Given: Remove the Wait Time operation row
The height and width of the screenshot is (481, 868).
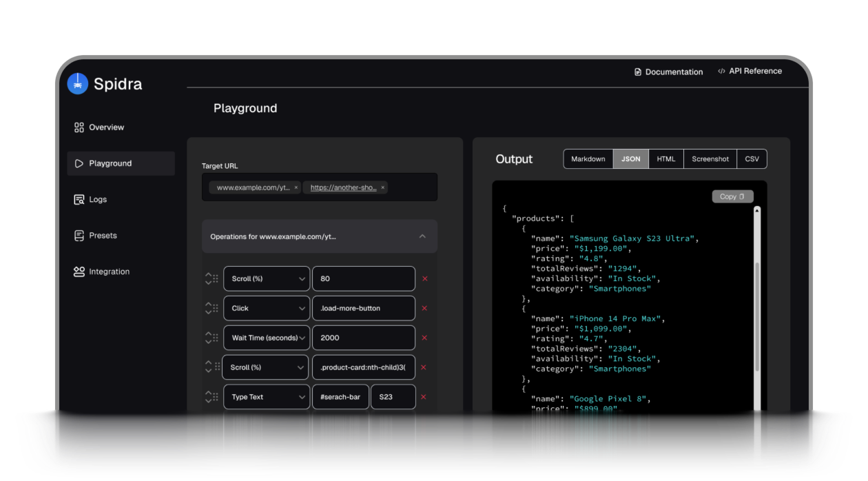Looking at the screenshot, I should click(424, 338).
